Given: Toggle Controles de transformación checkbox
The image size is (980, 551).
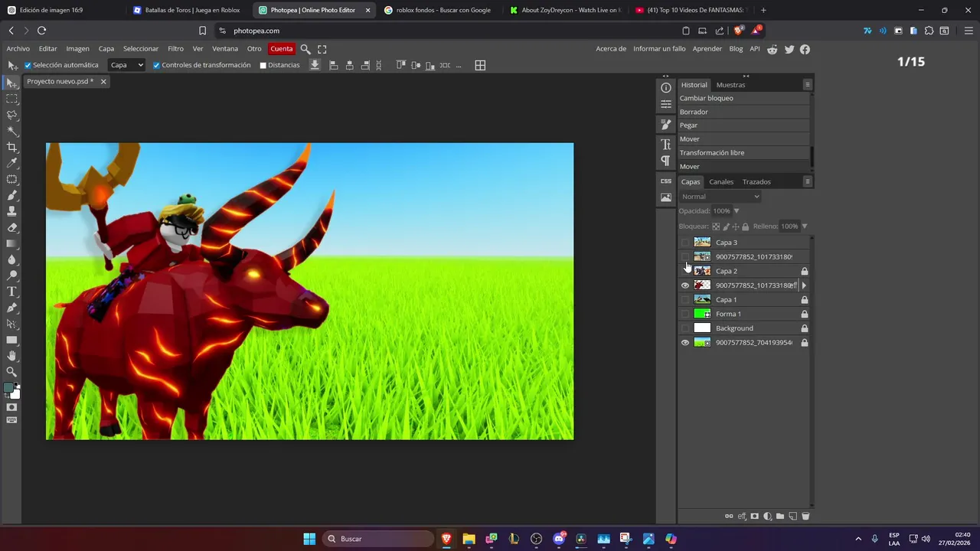Looking at the screenshot, I should (156, 65).
